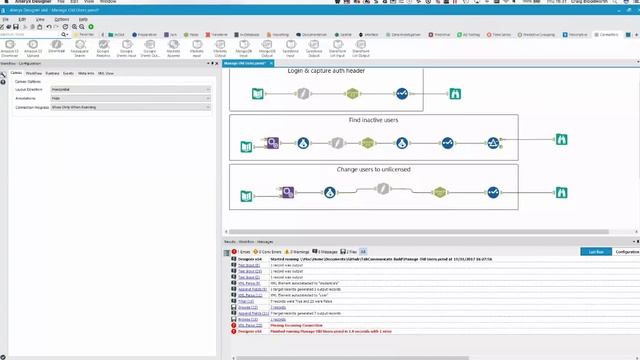This screenshot has width=640, height=360.
Task: Select the Google Analytics tool
Action: click(103, 48)
